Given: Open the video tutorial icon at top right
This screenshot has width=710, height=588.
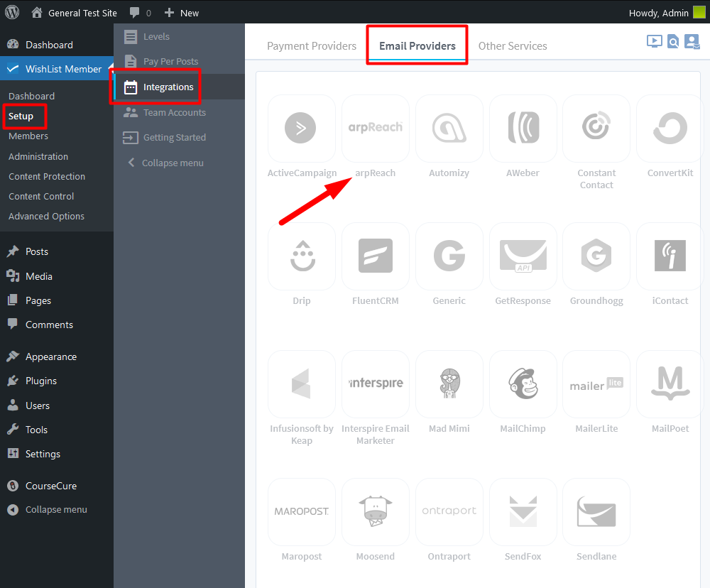Looking at the screenshot, I should 655,42.
